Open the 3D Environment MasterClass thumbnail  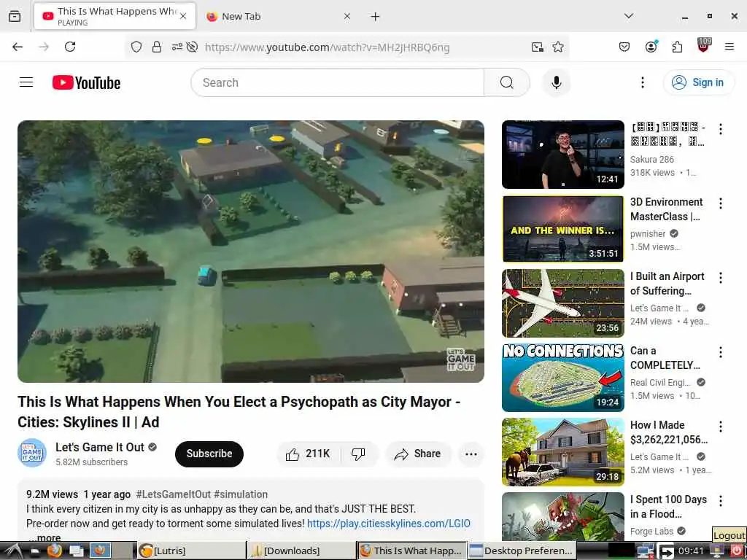[x=562, y=228]
